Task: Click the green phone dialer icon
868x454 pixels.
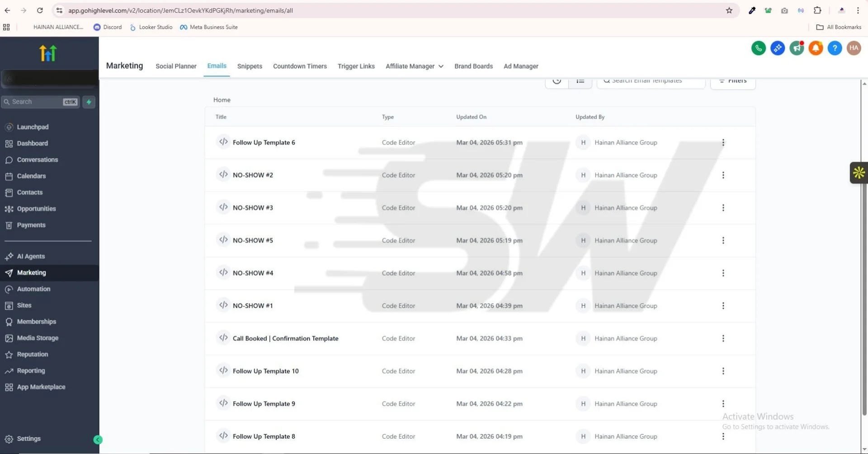Action: click(x=758, y=48)
